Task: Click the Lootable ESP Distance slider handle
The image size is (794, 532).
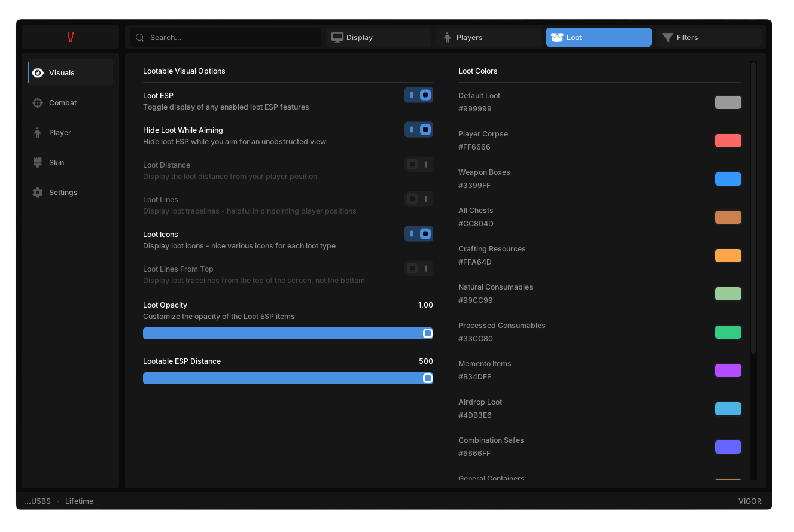Action: (x=428, y=378)
